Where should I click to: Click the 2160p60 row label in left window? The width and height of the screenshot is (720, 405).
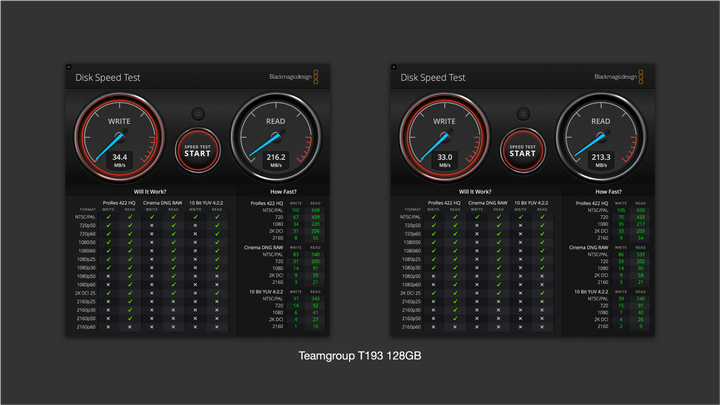pos(86,327)
